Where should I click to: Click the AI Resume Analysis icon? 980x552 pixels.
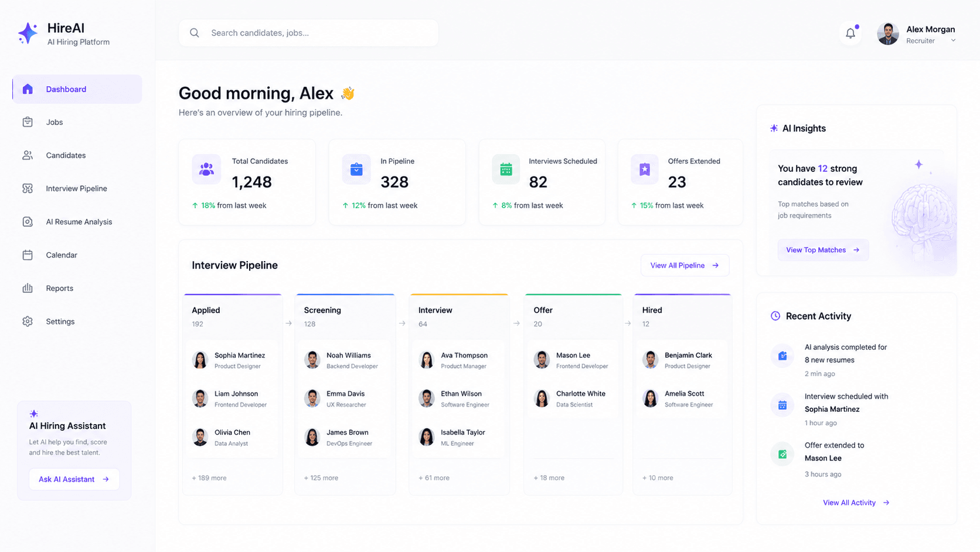[x=28, y=222]
